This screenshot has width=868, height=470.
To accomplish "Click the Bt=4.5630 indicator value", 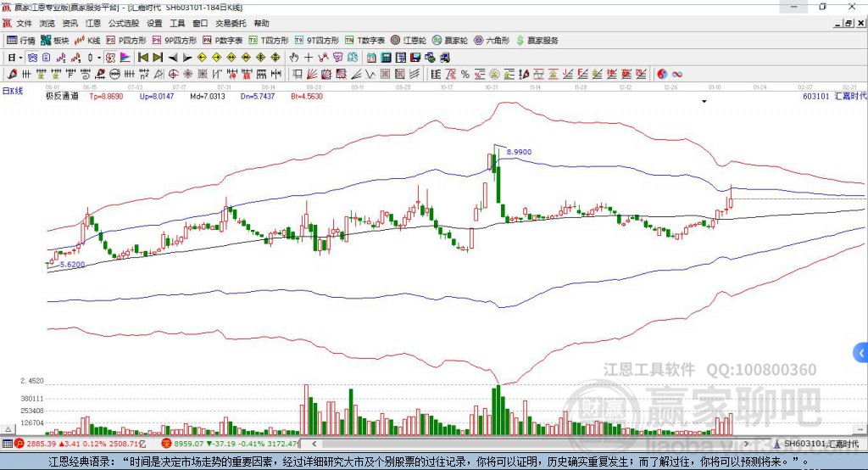I will (307, 96).
